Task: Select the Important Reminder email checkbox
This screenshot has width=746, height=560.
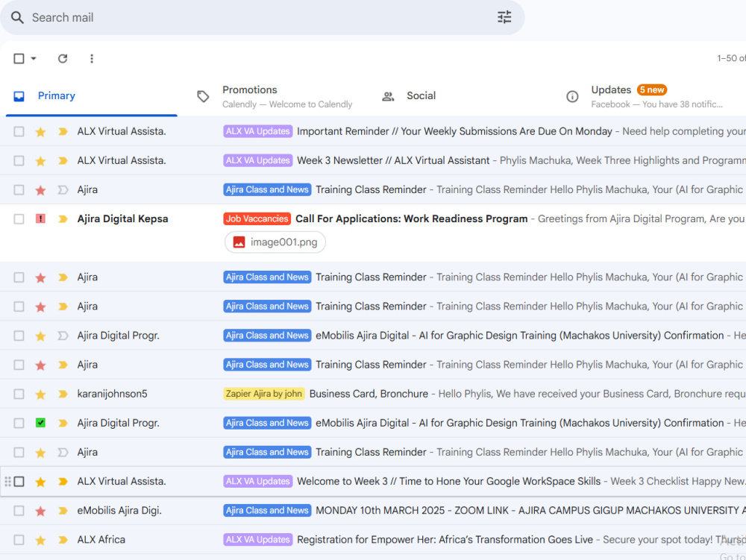Action: pos(19,131)
